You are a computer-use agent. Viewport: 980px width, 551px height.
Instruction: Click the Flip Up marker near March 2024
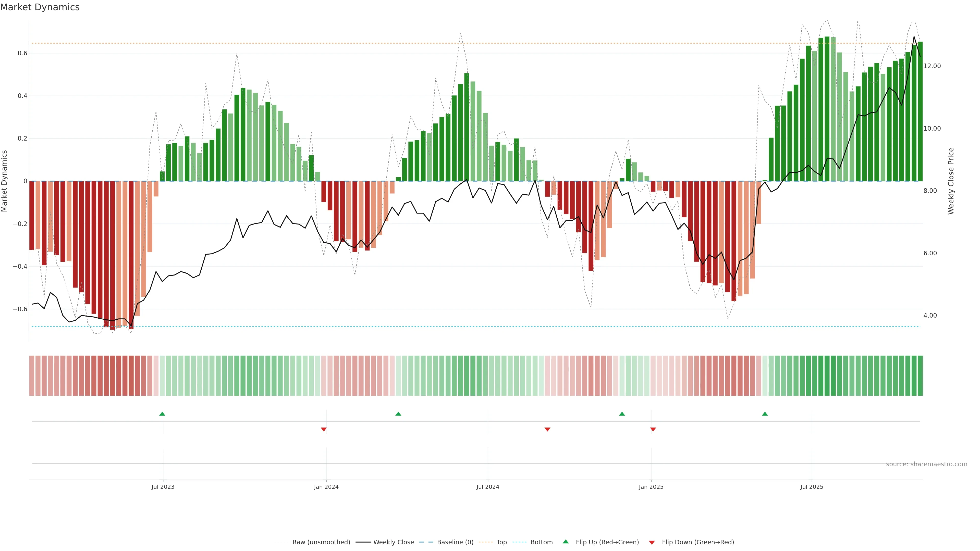click(x=398, y=414)
